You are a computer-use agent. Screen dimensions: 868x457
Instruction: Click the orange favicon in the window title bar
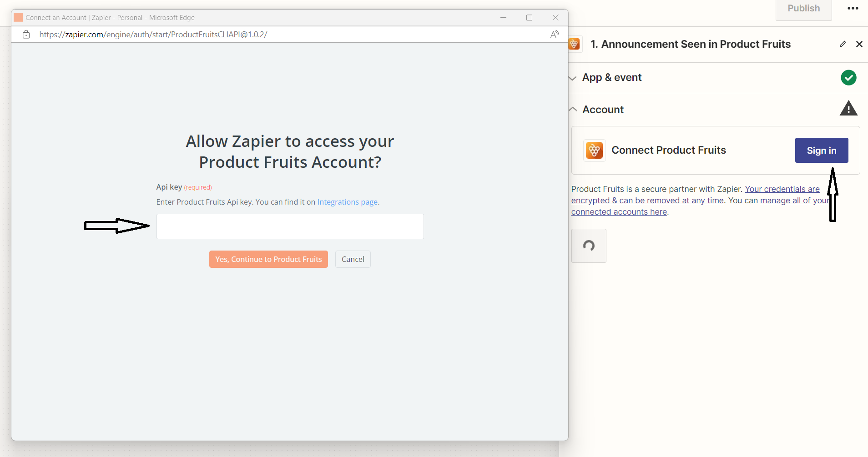coord(18,17)
